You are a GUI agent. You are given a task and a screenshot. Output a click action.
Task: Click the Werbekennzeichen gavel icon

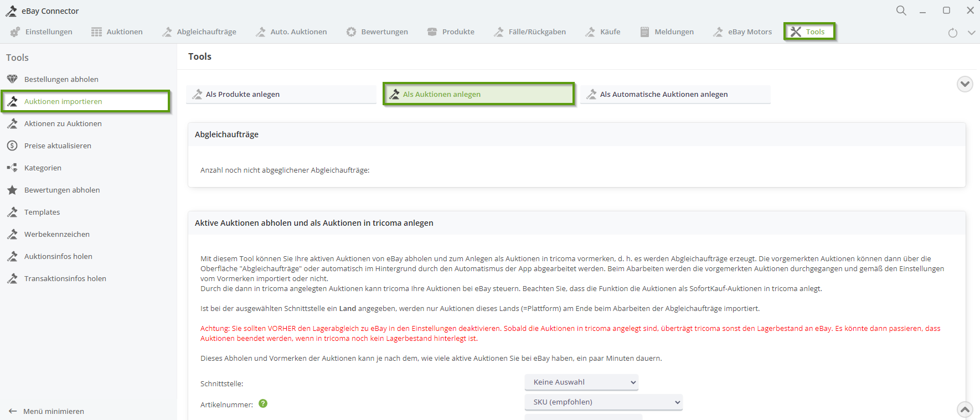12,234
